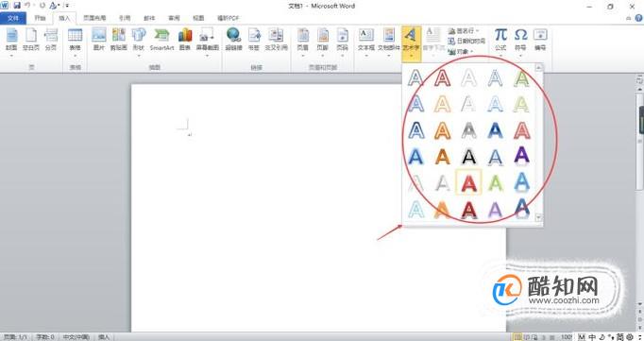Select the highlighted red WordArt style
The width and height of the screenshot is (644, 341).
point(468,182)
